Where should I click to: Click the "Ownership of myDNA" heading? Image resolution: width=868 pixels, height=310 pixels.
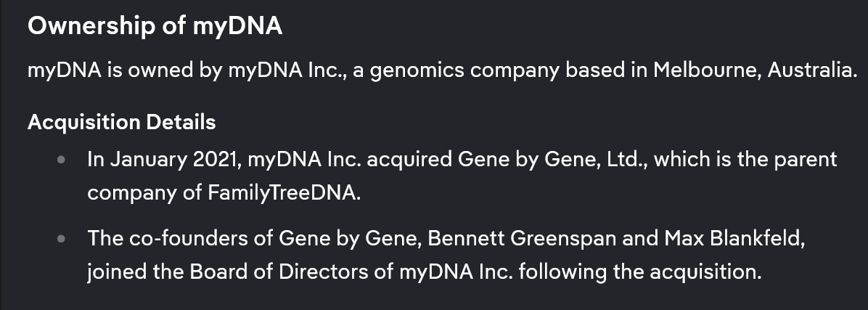[155, 26]
